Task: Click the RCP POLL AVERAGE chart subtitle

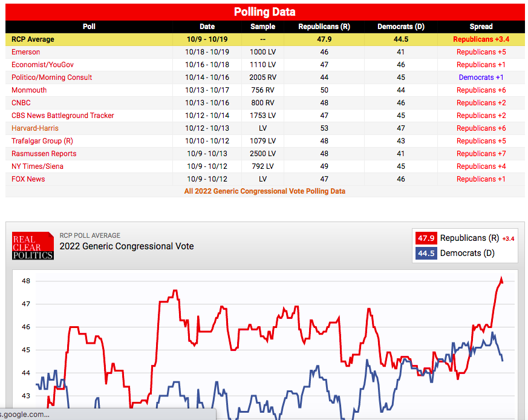Action: click(90, 235)
